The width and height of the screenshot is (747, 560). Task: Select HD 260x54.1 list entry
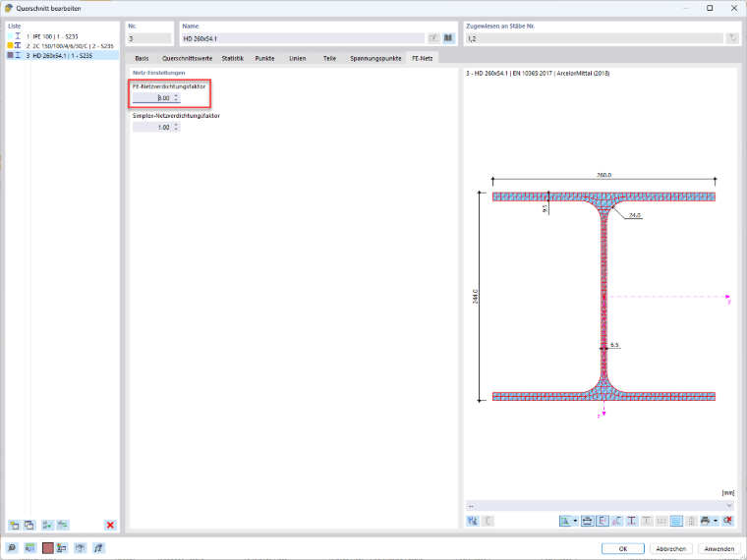[62, 55]
